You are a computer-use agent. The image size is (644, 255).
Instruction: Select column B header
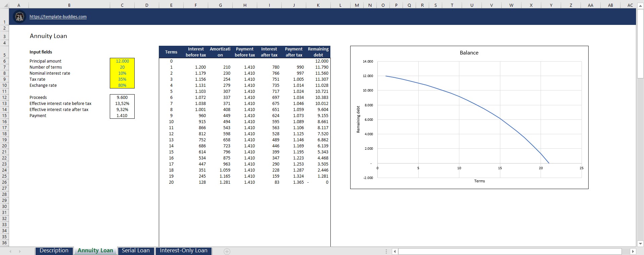coord(69,5)
